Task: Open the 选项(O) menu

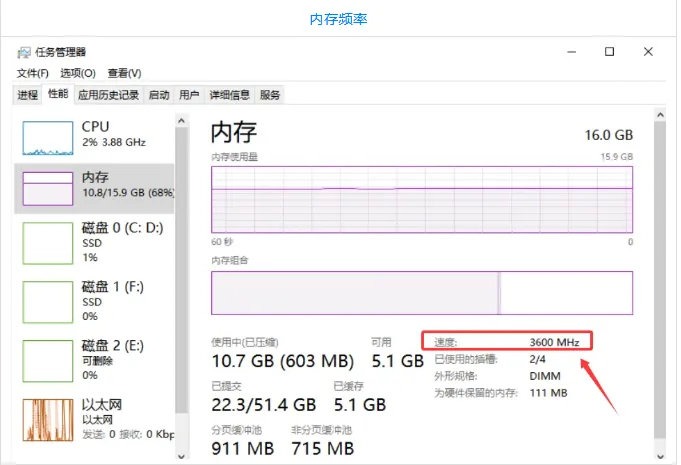Action: pos(77,73)
